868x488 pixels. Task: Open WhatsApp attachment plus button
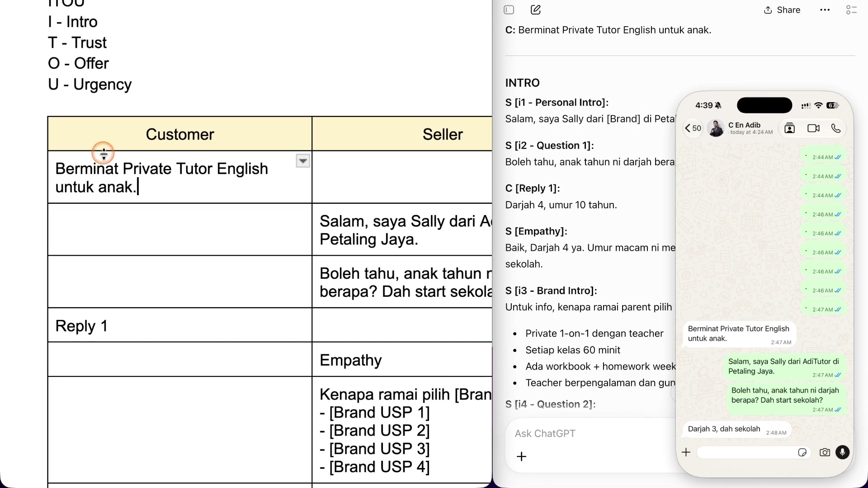click(x=686, y=452)
